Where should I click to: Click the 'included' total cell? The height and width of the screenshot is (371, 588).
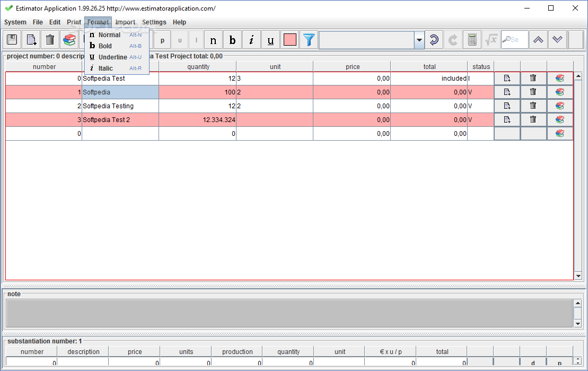[429, 79]
